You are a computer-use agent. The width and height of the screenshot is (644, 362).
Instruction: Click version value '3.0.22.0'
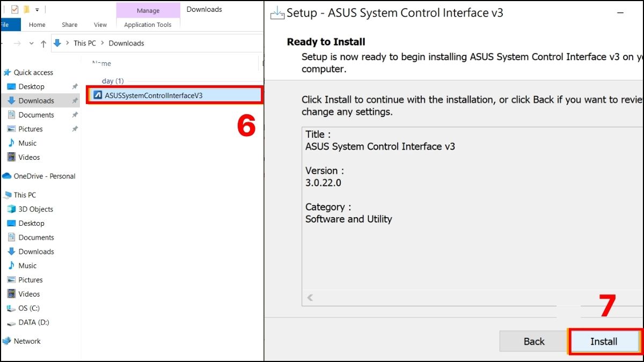point(323,182)
